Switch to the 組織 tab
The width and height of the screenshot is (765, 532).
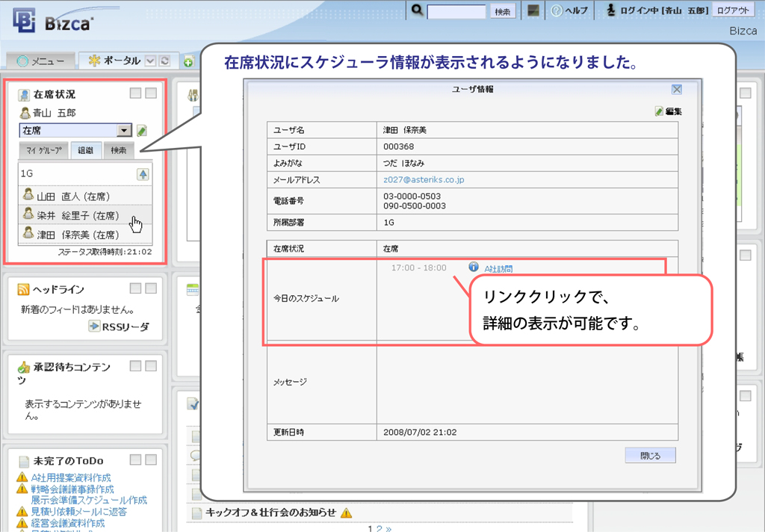pyautogui.click(x=85, y=150)
